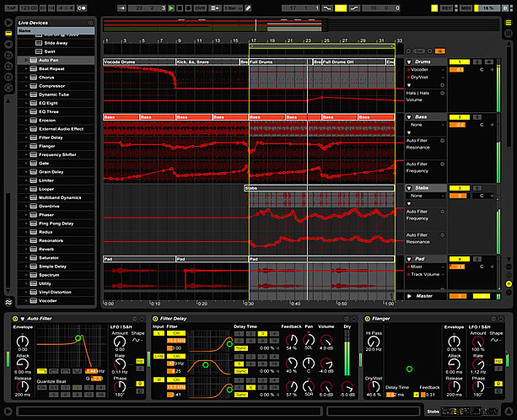517x420 pixels.
Task: Toggle the yellow loop switch
Action: click(341, 8)
